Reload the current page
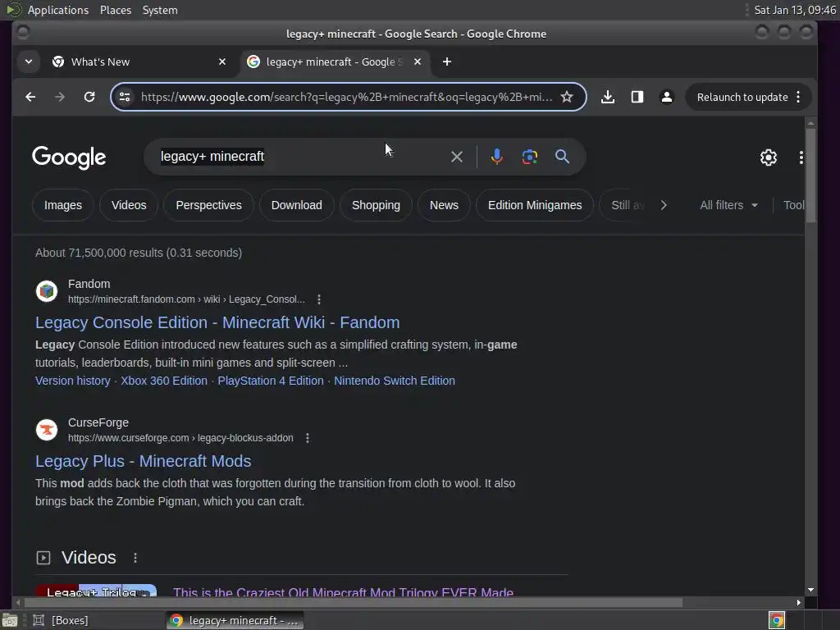The height and width of the screenshot is (630, 840). coord(89,97)
